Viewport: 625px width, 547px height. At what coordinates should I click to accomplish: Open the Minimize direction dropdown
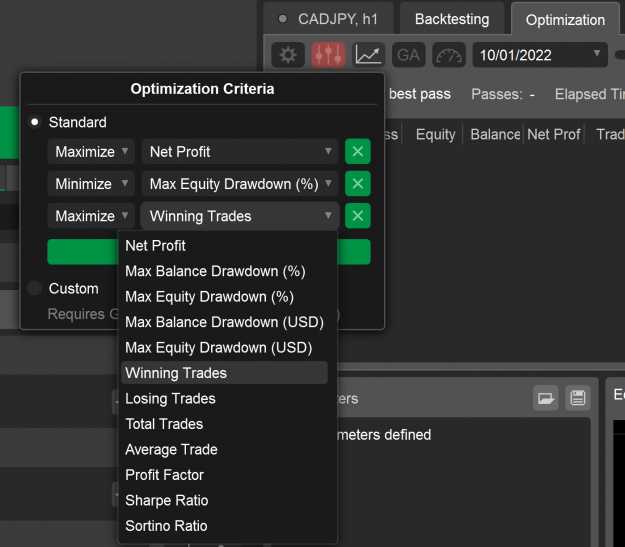click(91, 184)
